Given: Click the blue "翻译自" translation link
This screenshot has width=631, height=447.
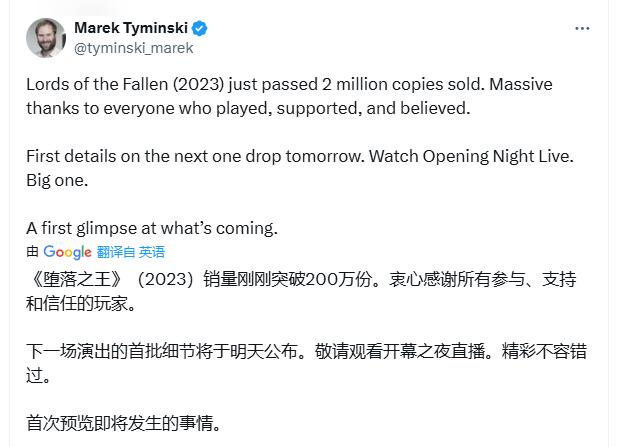Looking at the screenshot, I should click(115, 252).
